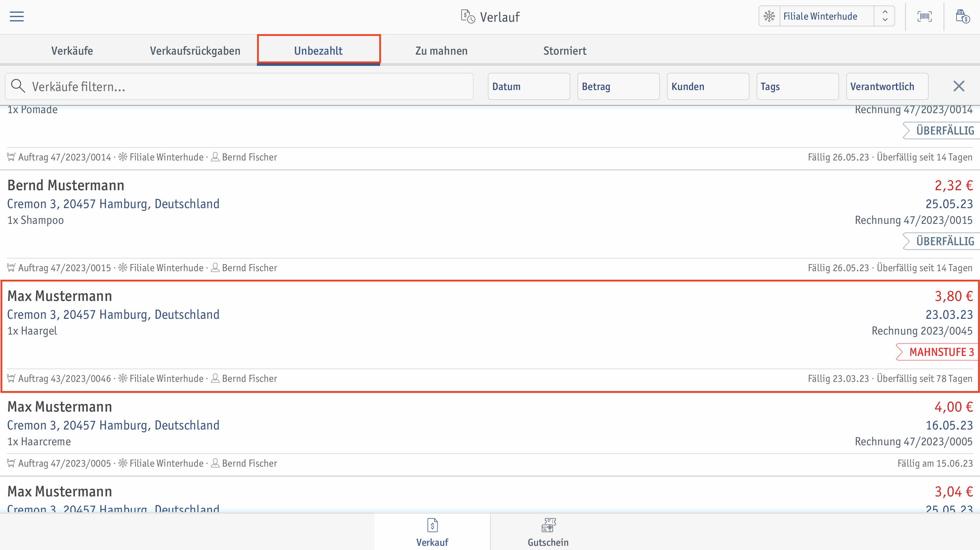
Task: Switch to the Verkaufsrückgaben tab
Action: 195,51
